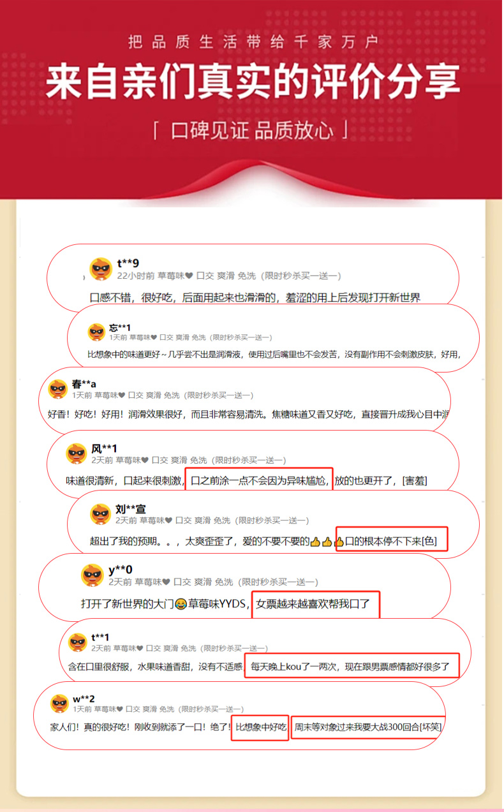Select the subtitle 口碑见证 品质放心
The image size is (504, 812).
click(252, 131)
